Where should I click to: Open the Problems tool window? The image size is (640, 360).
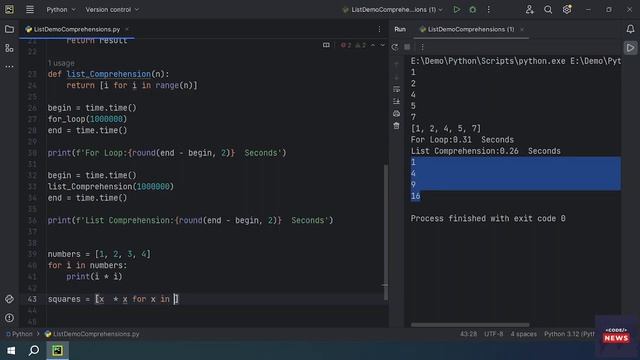9,318
